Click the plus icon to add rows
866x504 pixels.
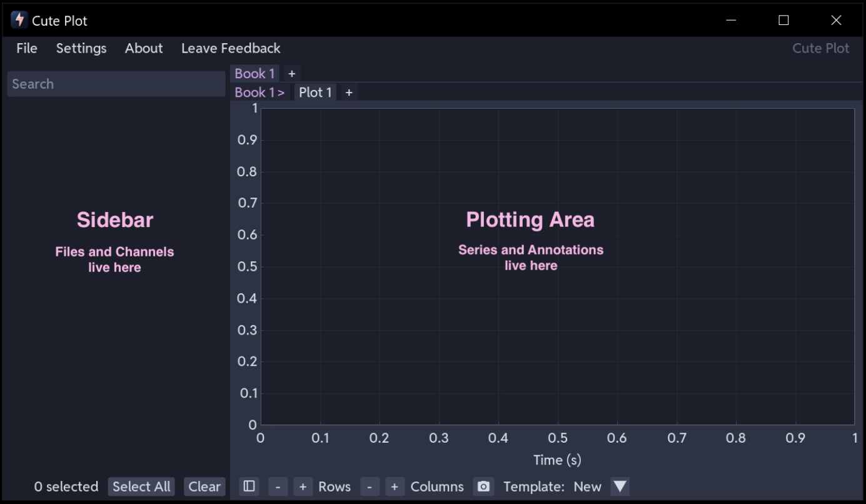[x=303, y=486]
